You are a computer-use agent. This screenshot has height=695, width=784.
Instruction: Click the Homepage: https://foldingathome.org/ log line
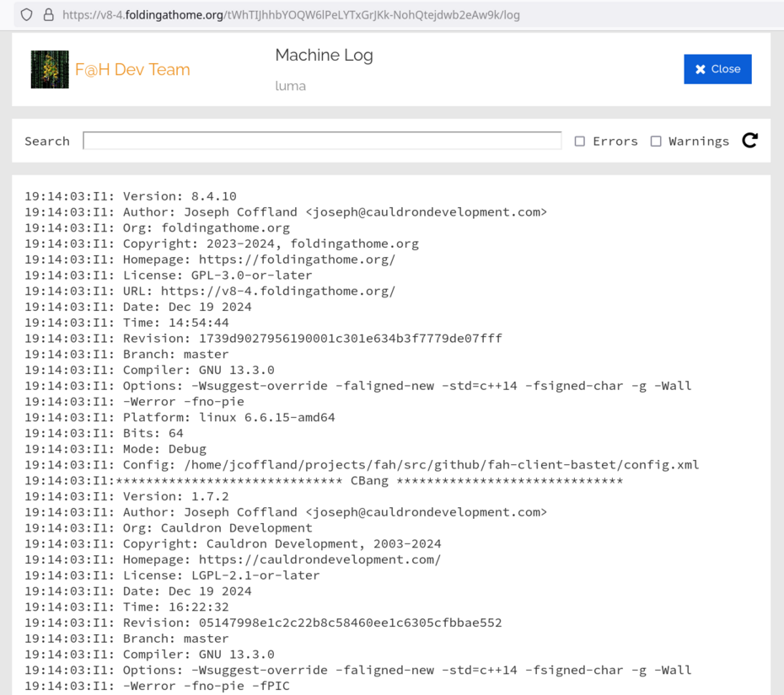point(210,259)
